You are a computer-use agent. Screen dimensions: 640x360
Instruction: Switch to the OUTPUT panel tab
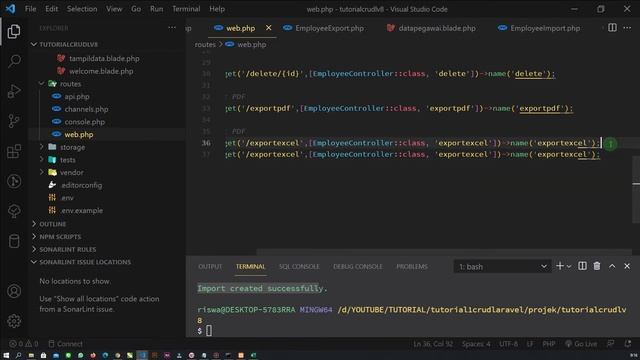(x=210, y=267)
